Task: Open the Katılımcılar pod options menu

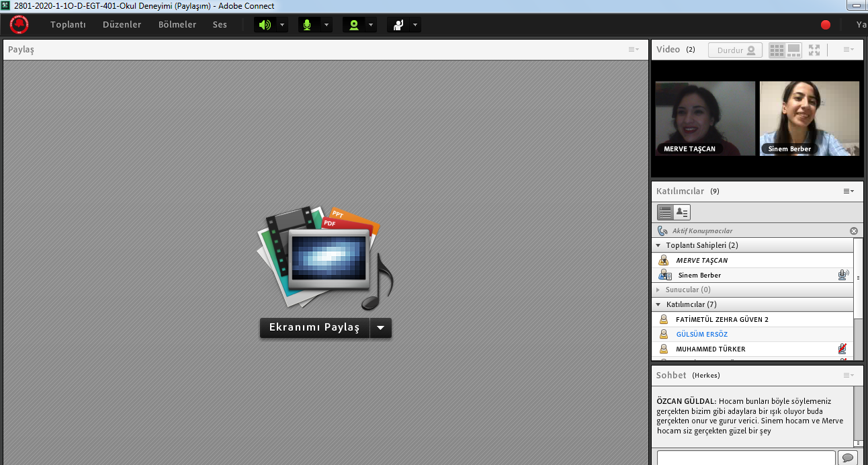Action: 849,192
